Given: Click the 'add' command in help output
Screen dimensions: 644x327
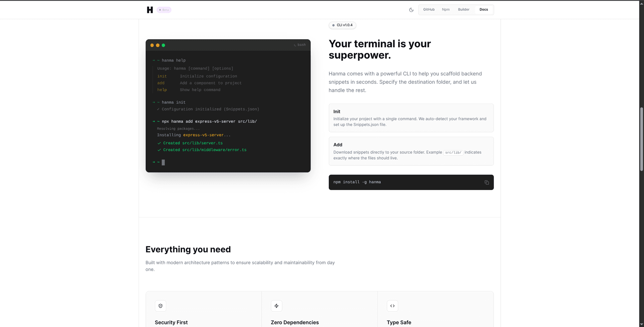Looking at the screenshot, I should coord(161,83).
